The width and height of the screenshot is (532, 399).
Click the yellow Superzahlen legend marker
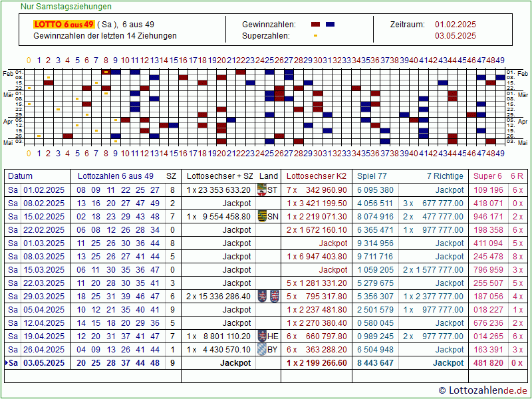click(x=315, y=36)
